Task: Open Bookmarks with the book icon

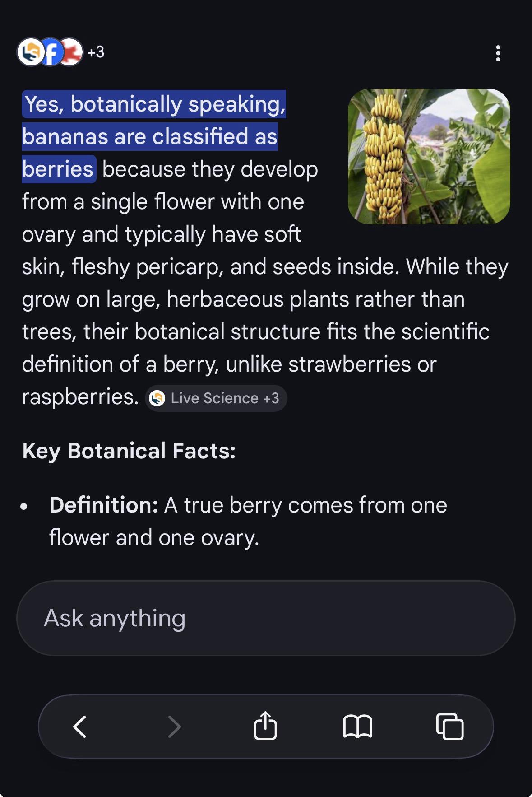Action: pos(357,727)
